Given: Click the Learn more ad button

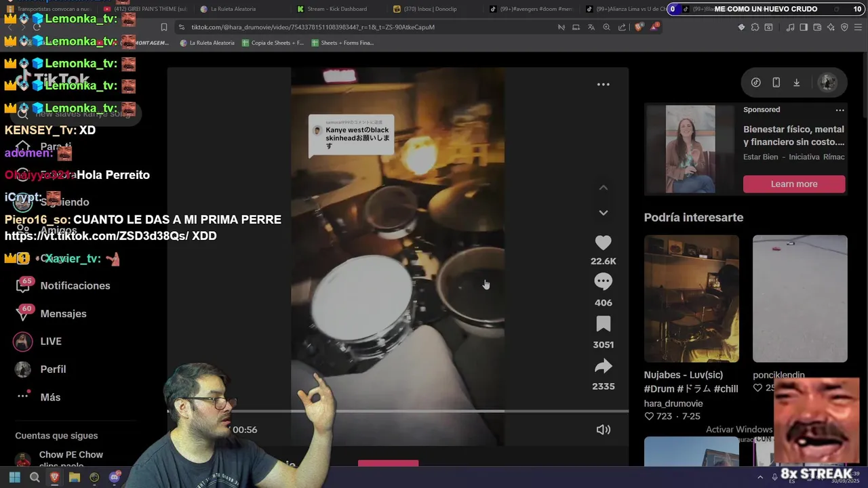Looking at the screenshot, I should (x=794, y=184).
